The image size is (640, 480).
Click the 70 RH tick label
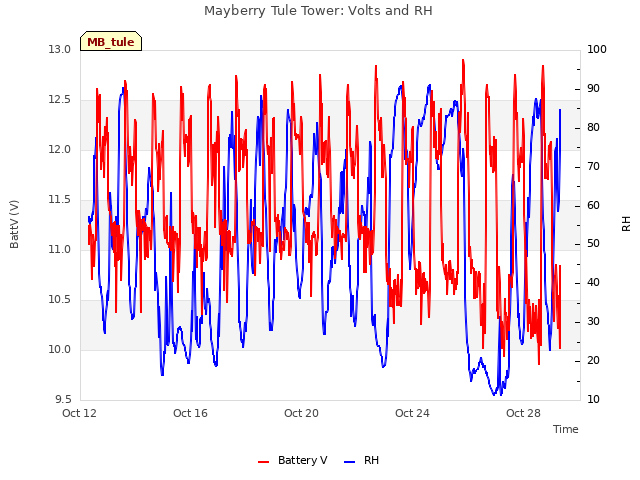(593, 167)
